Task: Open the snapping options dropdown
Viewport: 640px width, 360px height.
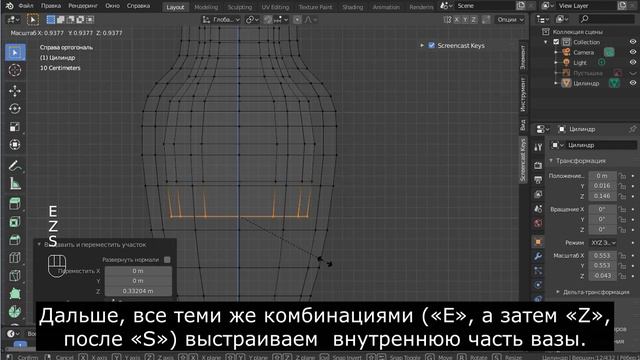Action: tap(282, 20)
